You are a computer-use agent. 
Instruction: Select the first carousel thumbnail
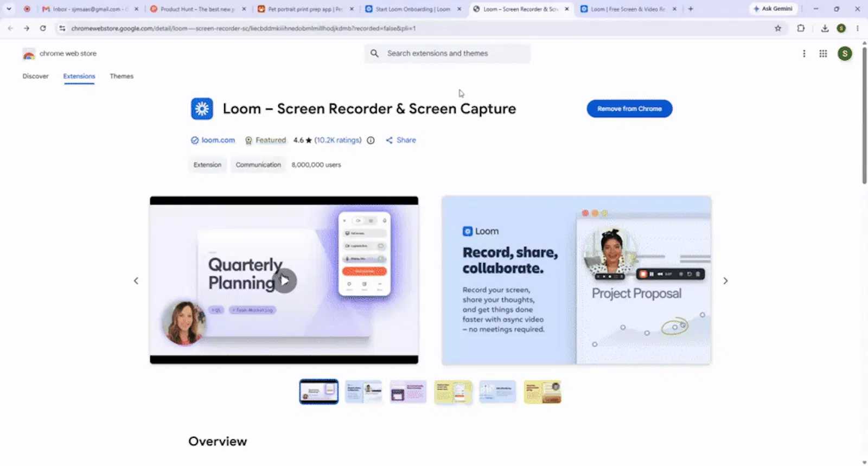click(319, 392)
